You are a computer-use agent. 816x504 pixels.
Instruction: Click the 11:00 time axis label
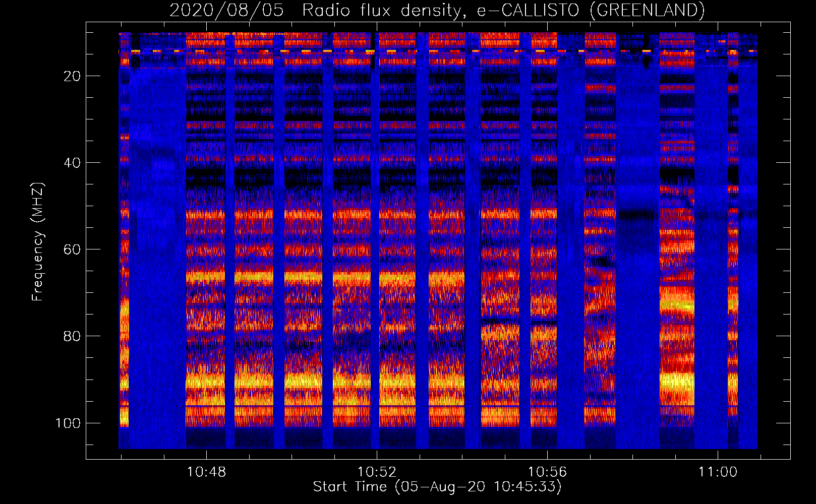[718, 472]
